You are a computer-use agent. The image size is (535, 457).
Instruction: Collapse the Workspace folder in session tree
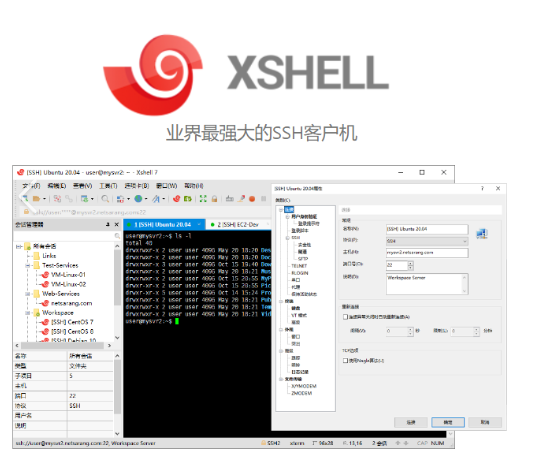coord(28,313)
